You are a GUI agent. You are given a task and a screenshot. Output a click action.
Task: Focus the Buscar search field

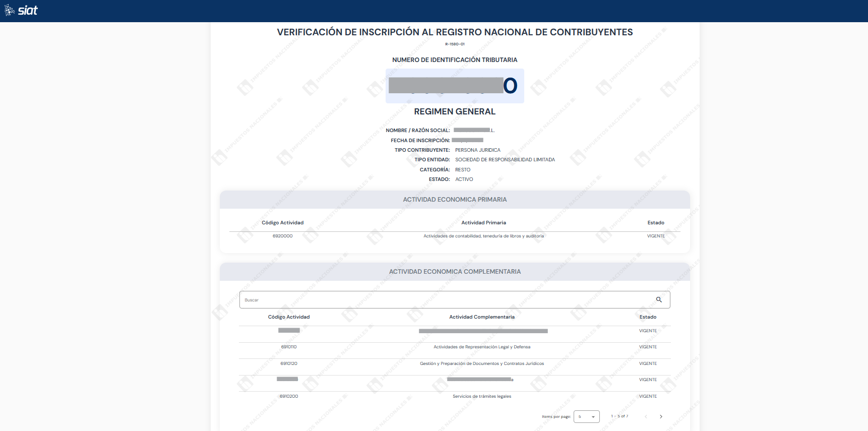pyautogui.click(x=444, y=300)
